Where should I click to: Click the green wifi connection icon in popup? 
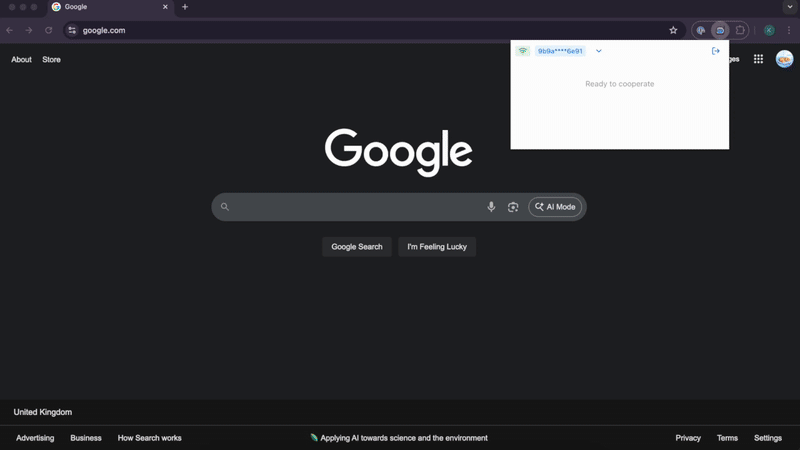(522, 51)
